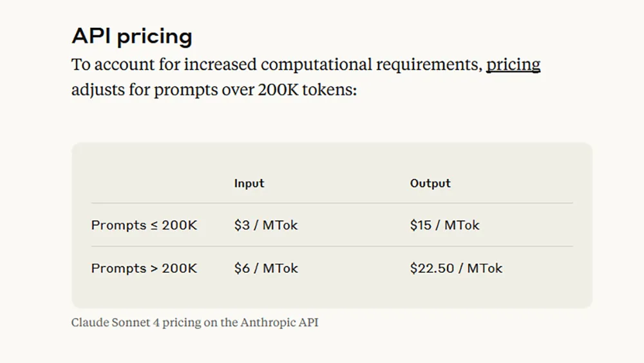Click the $6 / MTok input price
644x363 pixels.
click(x=266, y=268)
